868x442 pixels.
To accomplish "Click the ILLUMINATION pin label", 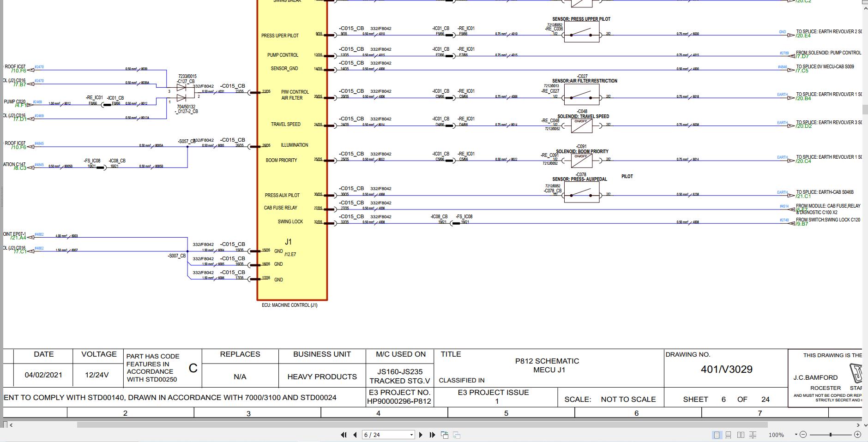I will pos(295,145).
